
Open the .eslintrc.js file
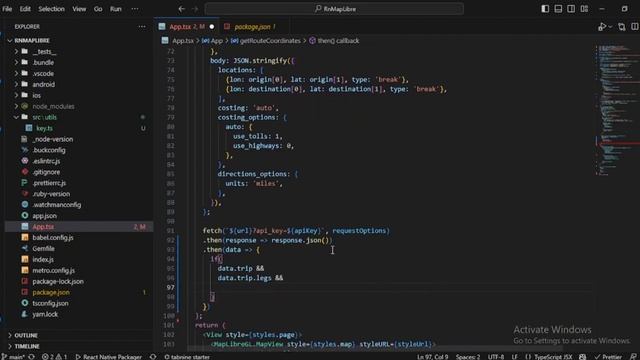coord(46,161)
